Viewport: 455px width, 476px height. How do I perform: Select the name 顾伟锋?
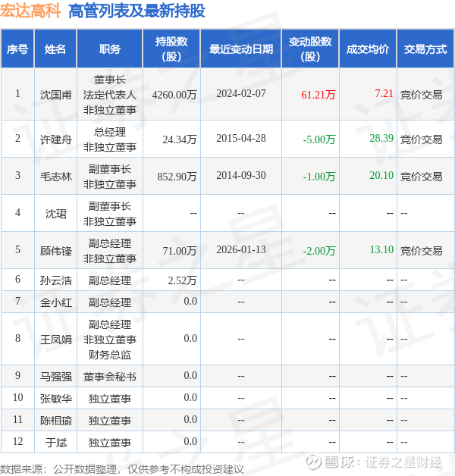(x=56, y=251)
